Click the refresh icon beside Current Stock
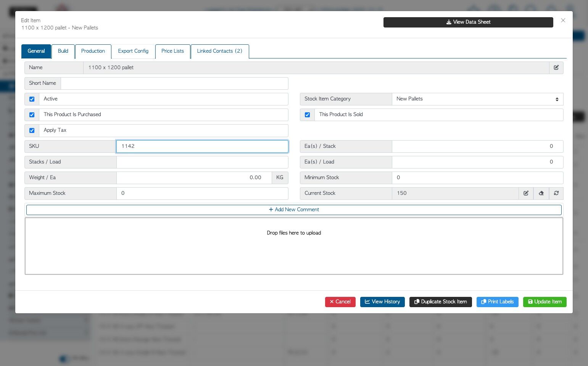Screen dimensions: 588x366 click(x=556, y=193)
